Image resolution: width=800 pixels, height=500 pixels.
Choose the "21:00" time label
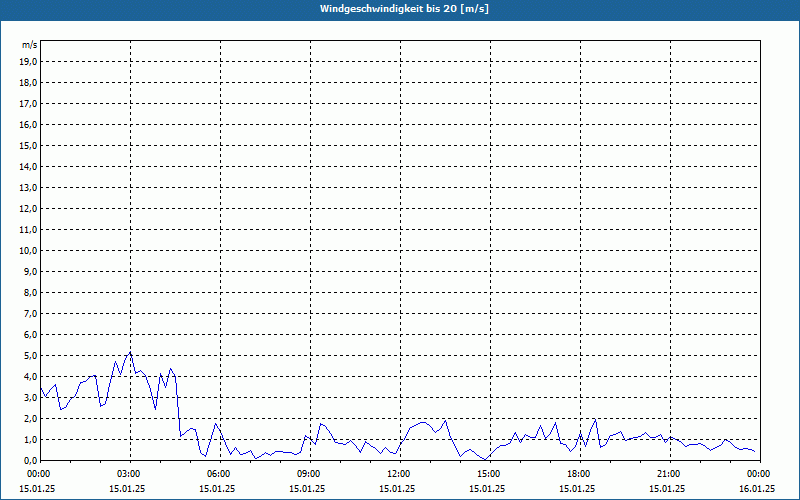click(670, 474)
